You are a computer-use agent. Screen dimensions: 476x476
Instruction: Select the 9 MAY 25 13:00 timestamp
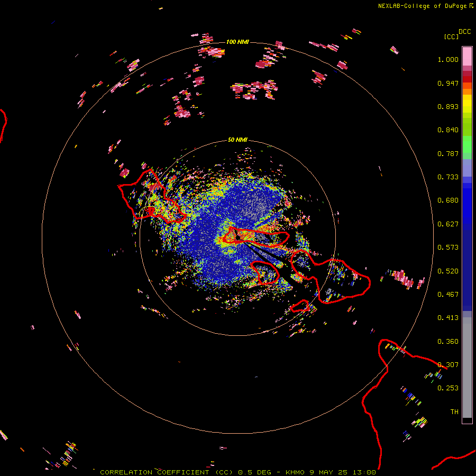(x=343, y=472)
